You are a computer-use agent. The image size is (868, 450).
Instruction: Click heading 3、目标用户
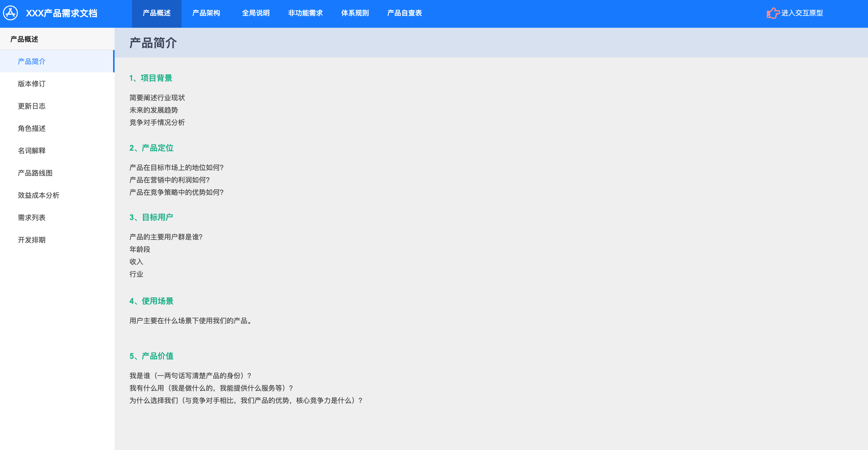coord(151,217)
